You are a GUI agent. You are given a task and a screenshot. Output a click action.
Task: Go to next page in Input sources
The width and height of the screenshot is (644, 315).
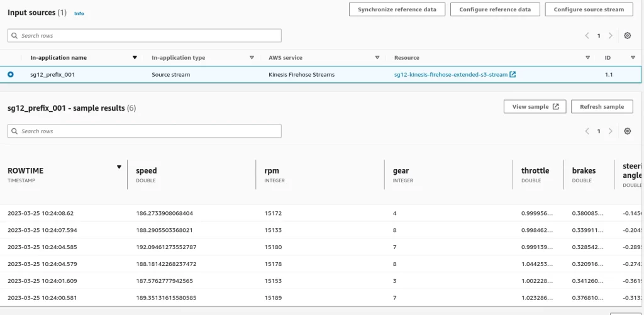pos(610,36)
